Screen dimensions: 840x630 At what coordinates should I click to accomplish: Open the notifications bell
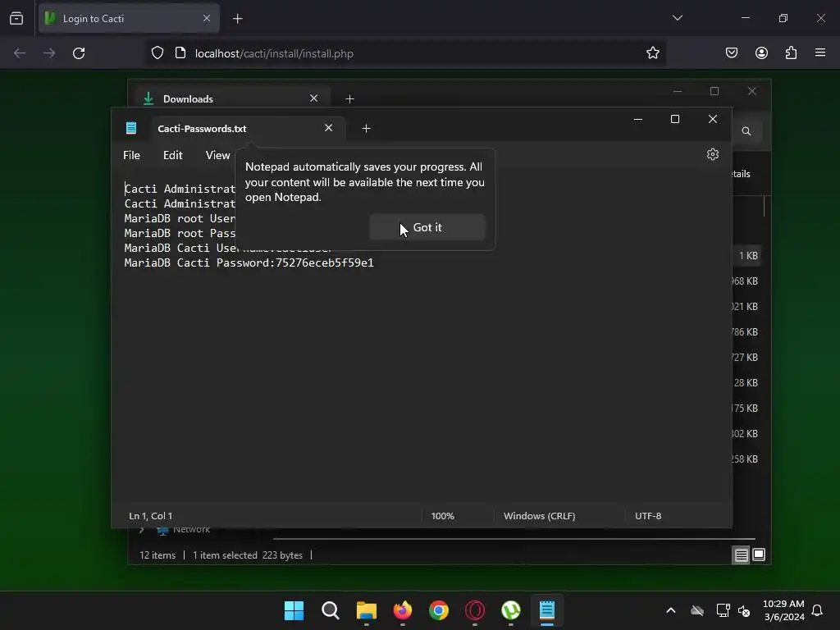click(x=817, y=610)
